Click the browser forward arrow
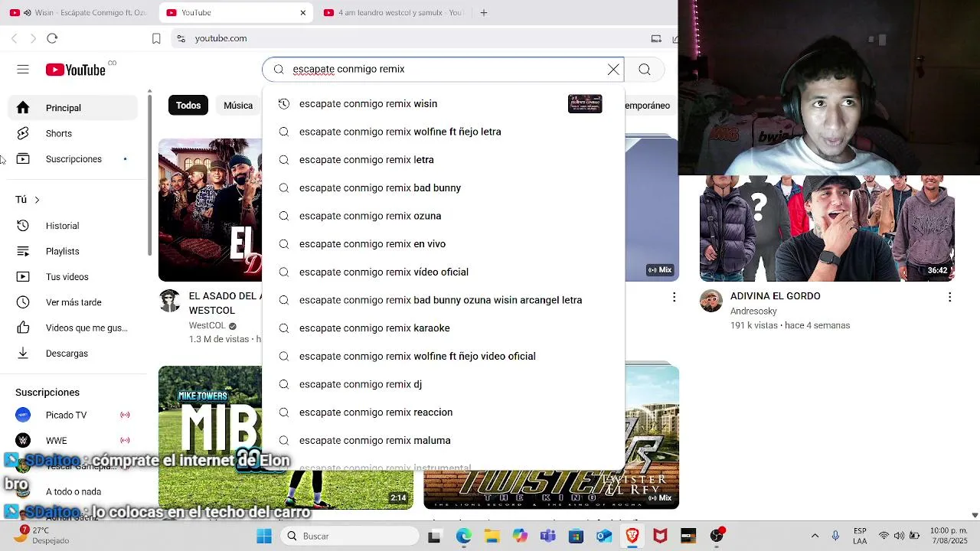Image resolution: width=980 pixels, height=551 pixels. click(x=33, y=38)
